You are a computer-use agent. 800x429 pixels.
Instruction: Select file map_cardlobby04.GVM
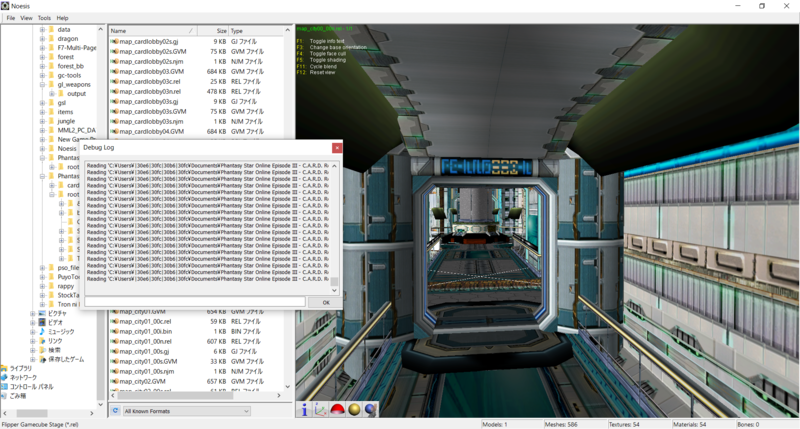click(152, 132)
